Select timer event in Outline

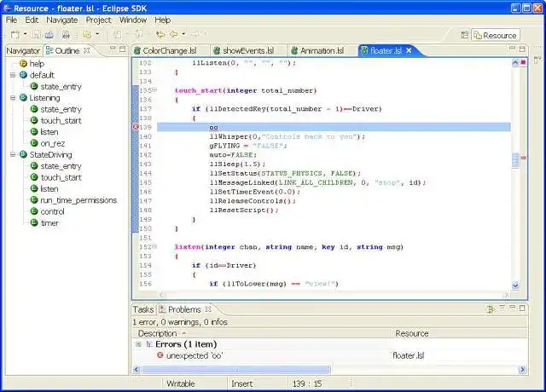[49, 223]
